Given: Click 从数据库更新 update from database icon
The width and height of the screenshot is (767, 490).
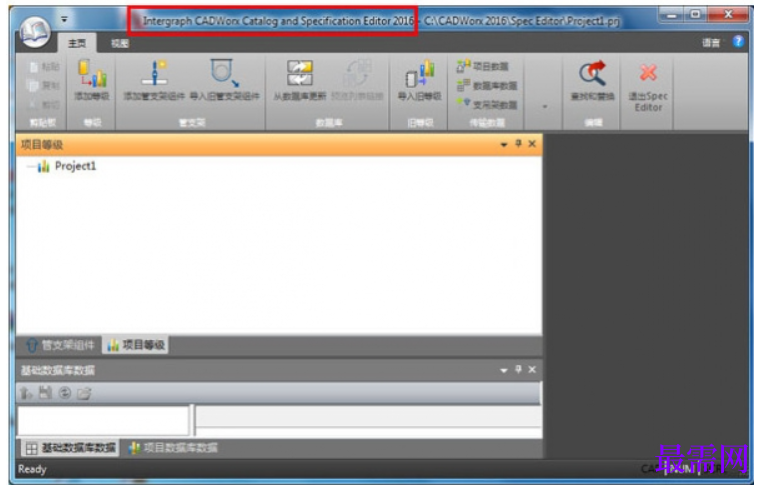Looking at the screenshot, I should click(x=299, y=73).
